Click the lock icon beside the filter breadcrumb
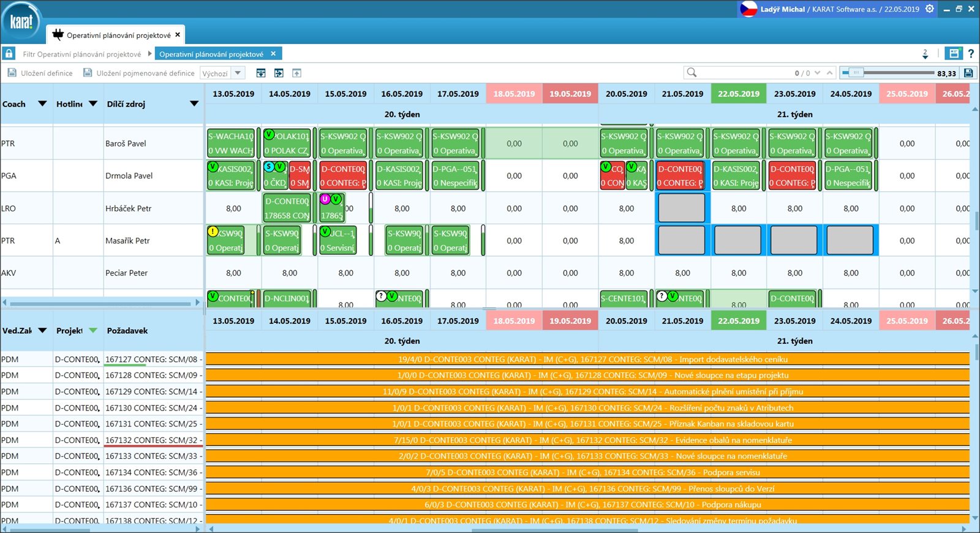The width and height of the screenshot is (980, 533). click(x=9, y=53)
